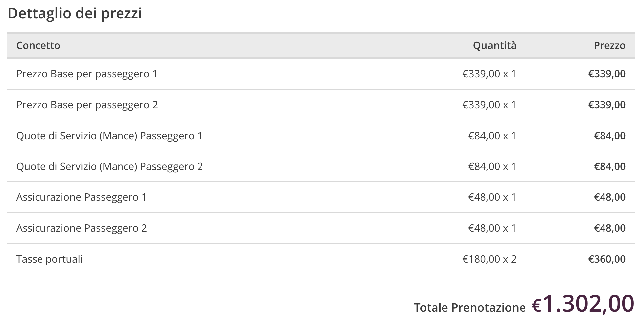Click the 'Totale Prenotazione' label

pyautogui.click(x=470, y=307)
